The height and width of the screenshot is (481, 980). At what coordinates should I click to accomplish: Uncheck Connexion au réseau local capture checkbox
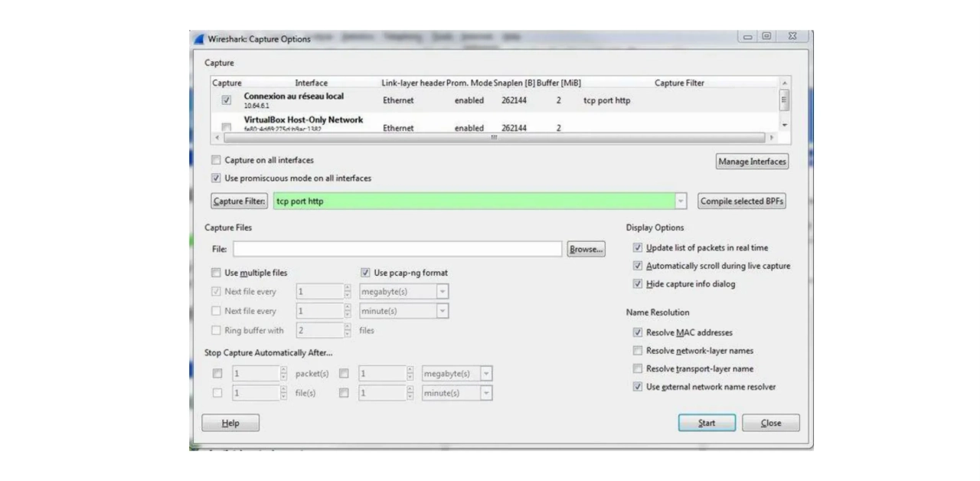[x=227, y=100]
